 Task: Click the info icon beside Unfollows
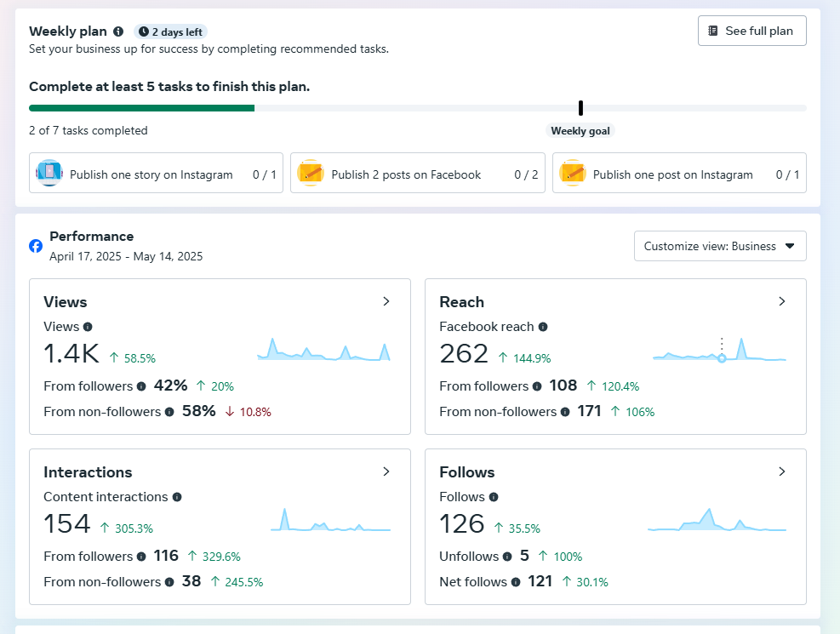point(507,557)
